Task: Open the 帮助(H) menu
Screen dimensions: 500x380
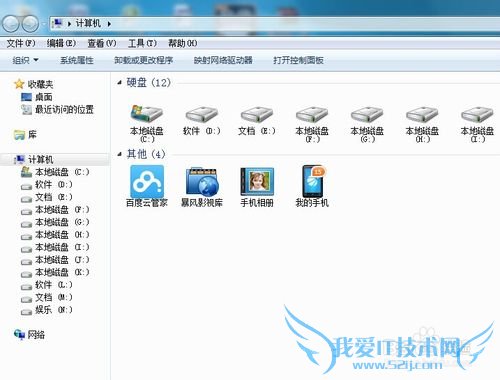Action: coord(183,43)
